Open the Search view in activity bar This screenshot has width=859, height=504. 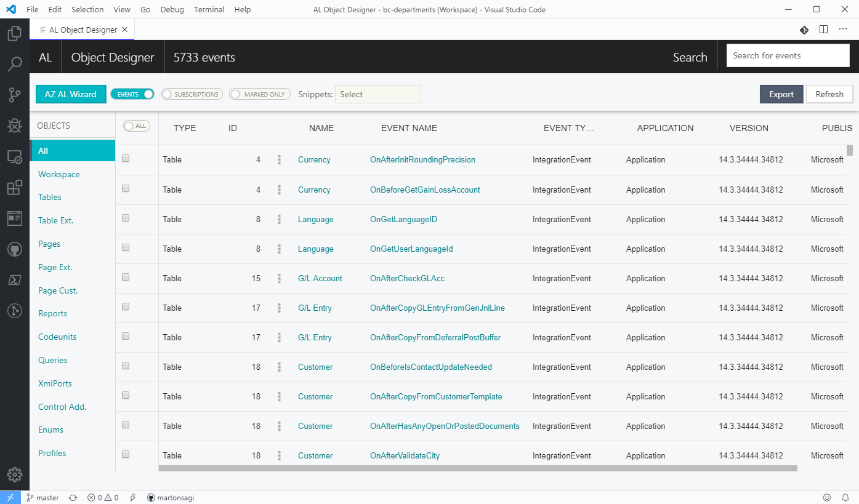pyautogui.click(x=15, y=64)
